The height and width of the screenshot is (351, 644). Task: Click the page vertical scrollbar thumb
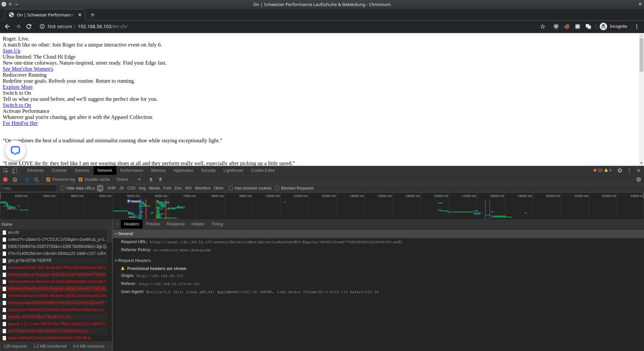(x=641, y=54)
